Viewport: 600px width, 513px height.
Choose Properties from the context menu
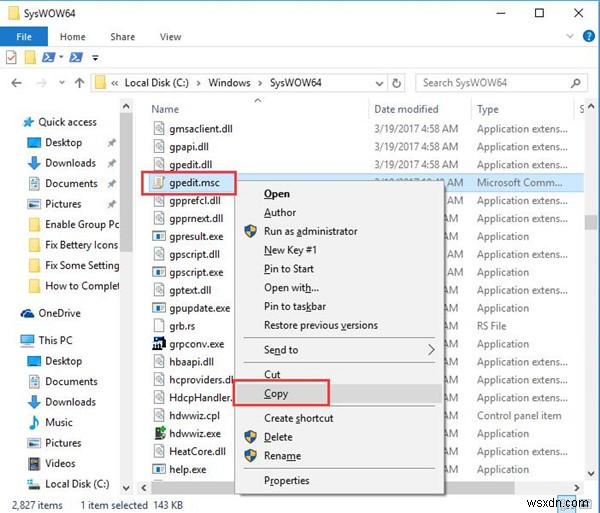coord(287,480)
